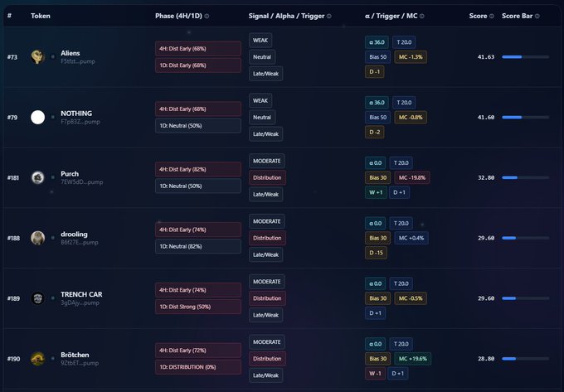
Task: Click the Signal / Alpha / Trigger header
Action: 286,16
